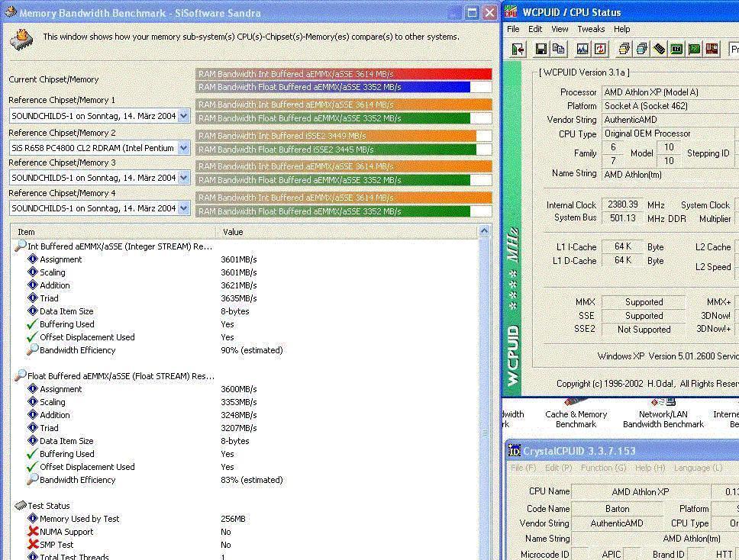
Task: Click the red Current RAM Bandwidth Int bar
Action: (344, 74)
